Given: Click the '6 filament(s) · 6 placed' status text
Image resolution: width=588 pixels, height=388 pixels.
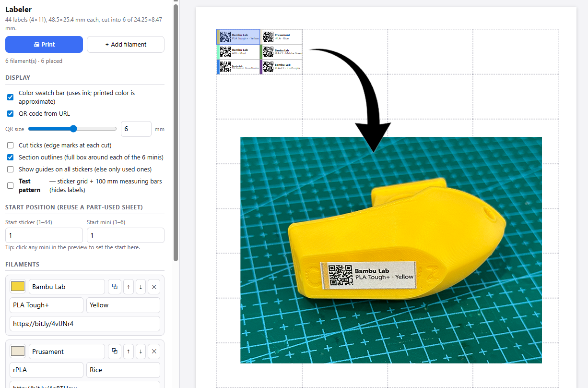Looking at the screenshot, I should (x=34, y=61).
